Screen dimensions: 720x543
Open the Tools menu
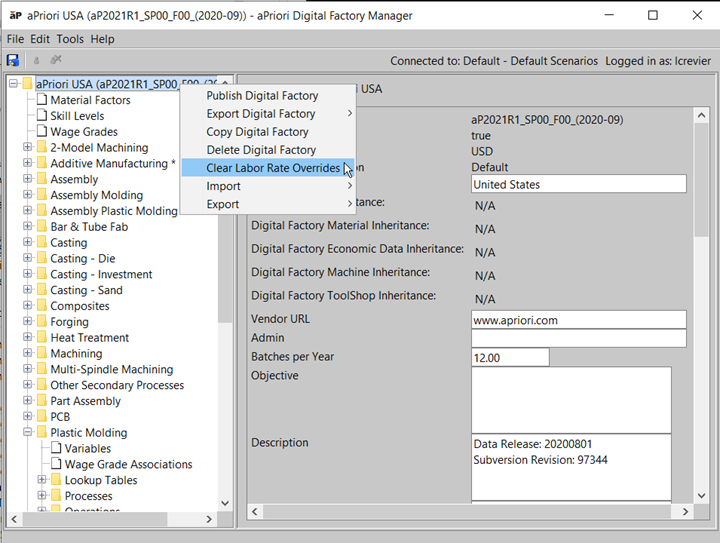point(70,39)
